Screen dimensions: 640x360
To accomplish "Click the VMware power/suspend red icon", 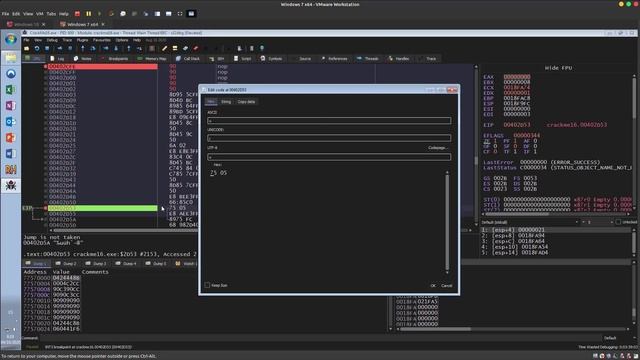I will coord(77,13).
